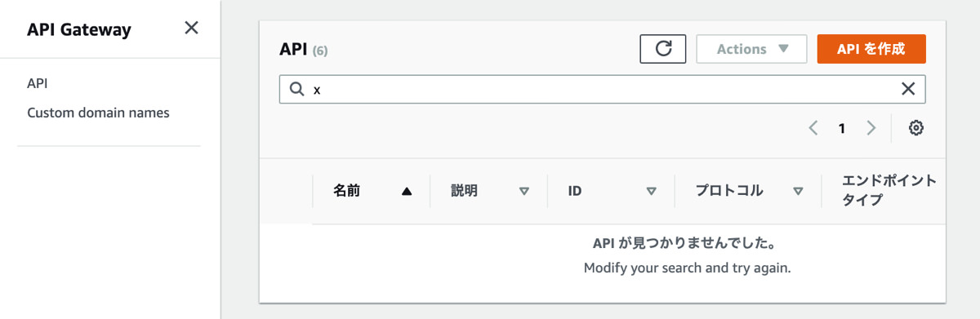The height and width of the screenshot is (319, 980).
Task: Clear the search text with the X icon
Action: pyautogui.click(x=907, y=90)
